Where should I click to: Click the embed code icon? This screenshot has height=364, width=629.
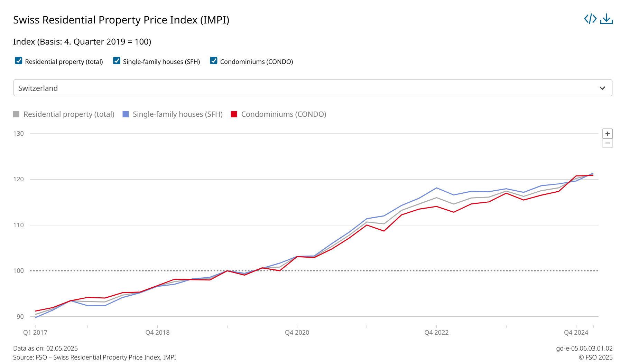tap(590, 19)
